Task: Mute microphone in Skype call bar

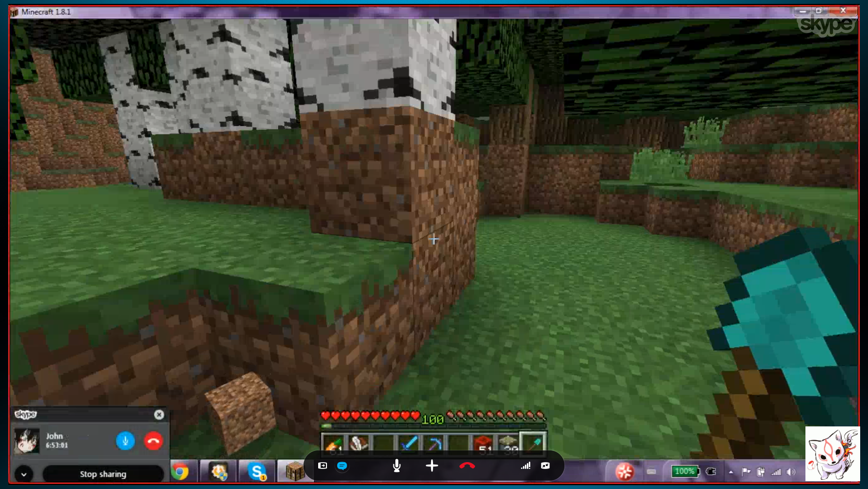Action: (396, 466)
